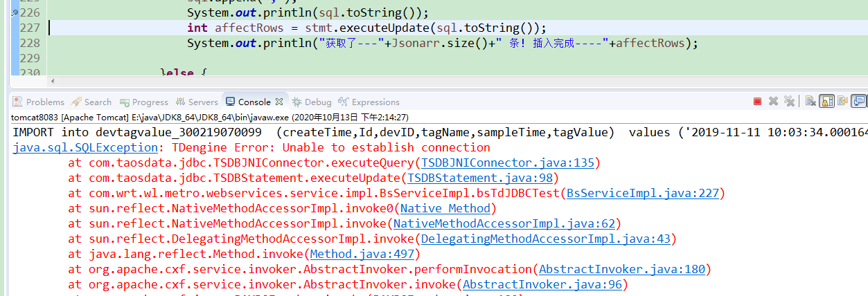
Task: Click the System.out.println(sql.toString()) line
Action: 308,12
